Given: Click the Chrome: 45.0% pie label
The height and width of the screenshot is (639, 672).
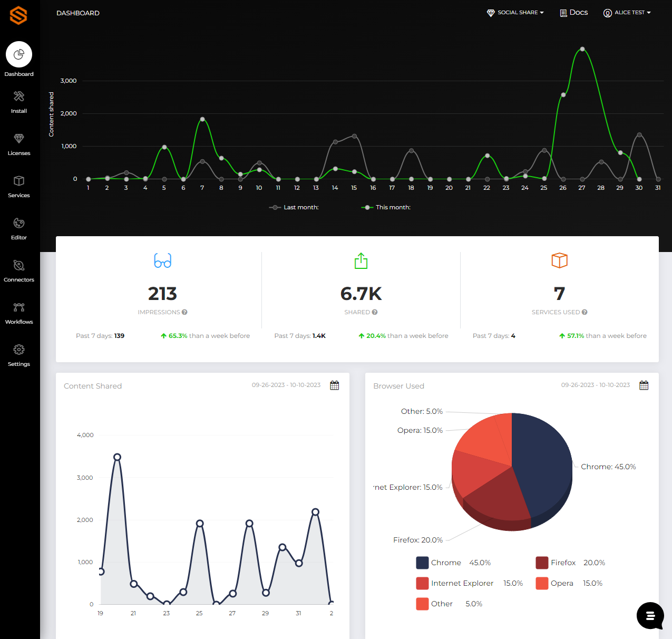Looking at the screenshot, I should pos(608,467).
